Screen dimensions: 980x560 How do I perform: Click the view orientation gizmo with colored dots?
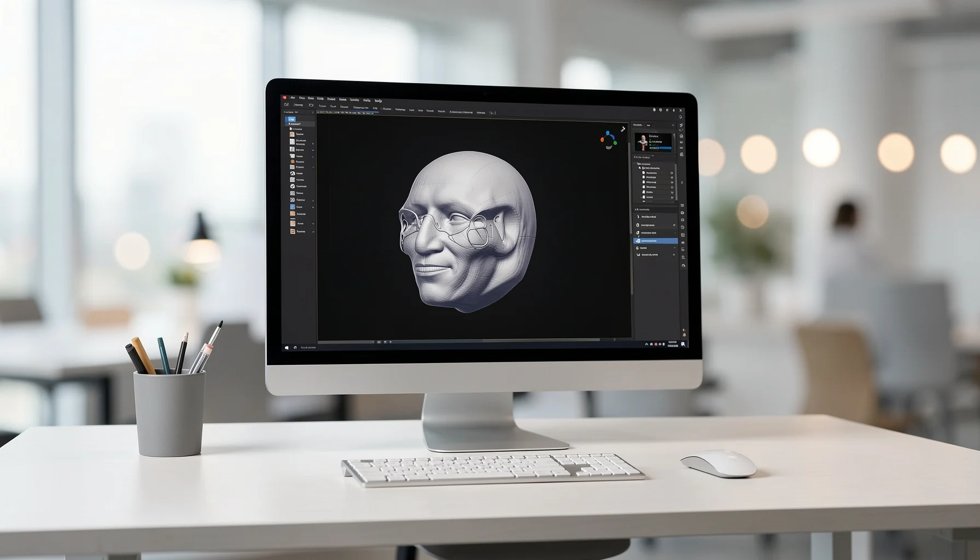point(608,140)
